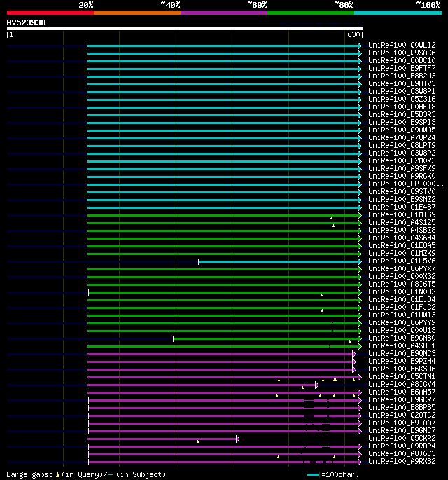Screen dimensions: 448x480
Task: Click the yellow gap marker under the Q5CKR2 bar
Action: click(x=198, y=441)
